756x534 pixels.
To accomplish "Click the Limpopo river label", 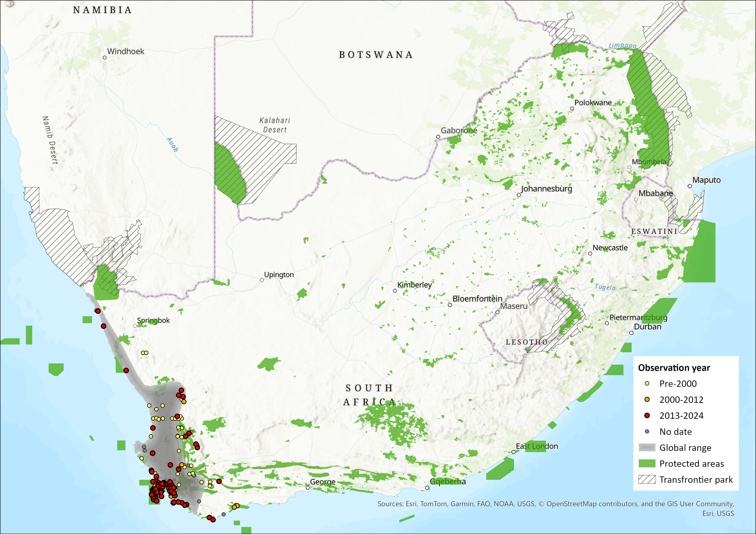I will pos(622,45).
